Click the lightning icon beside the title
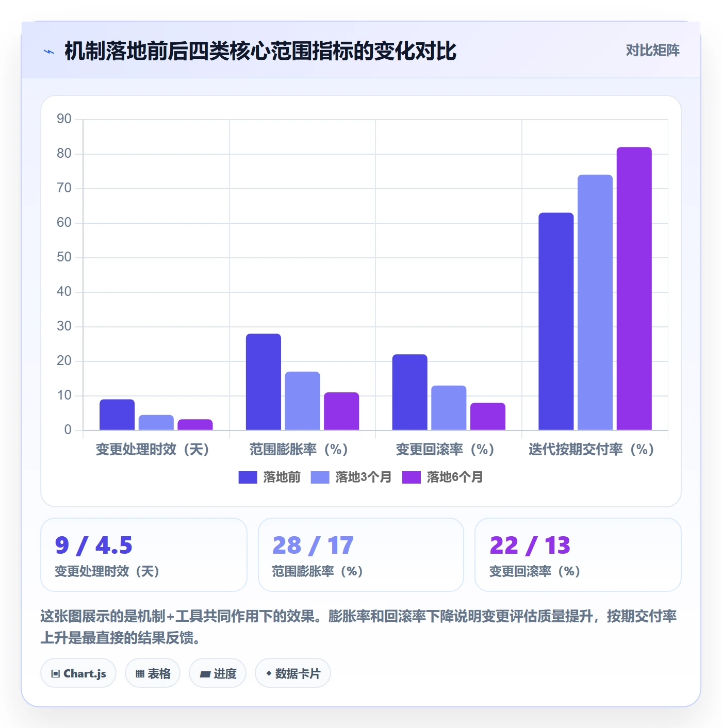Viewport: 722px width, 728px height. [49, 52]
